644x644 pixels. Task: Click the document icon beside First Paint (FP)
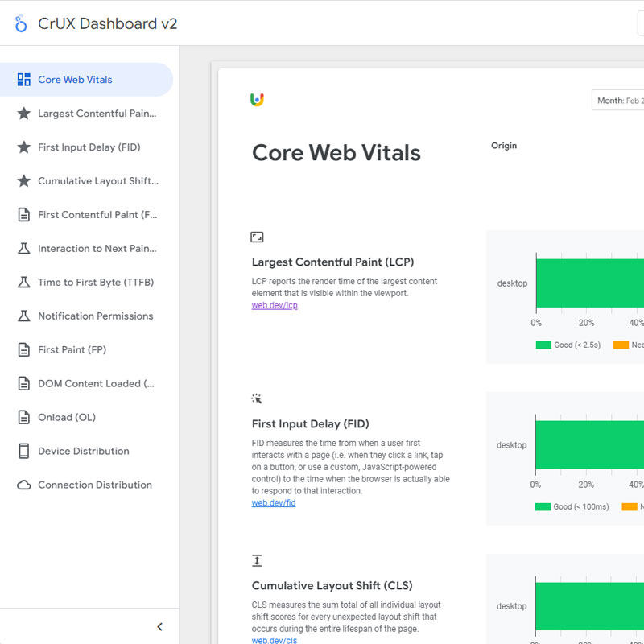24,349
